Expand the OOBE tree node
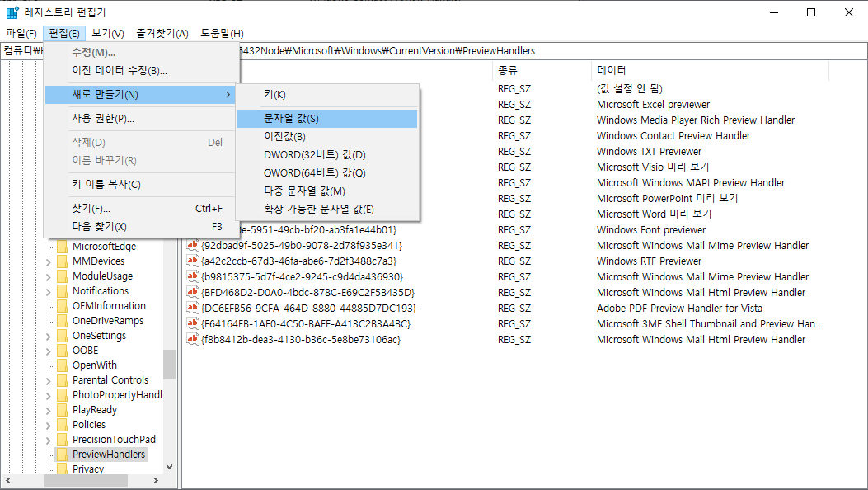Screen dimensions: 868x490 pyautogui.click(x=48, y=351)
